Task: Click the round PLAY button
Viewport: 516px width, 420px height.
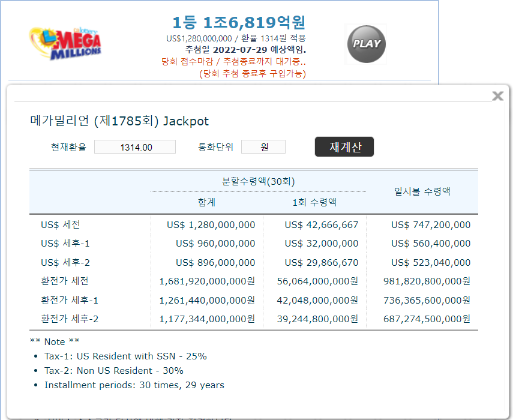Action: coord(366,44)
